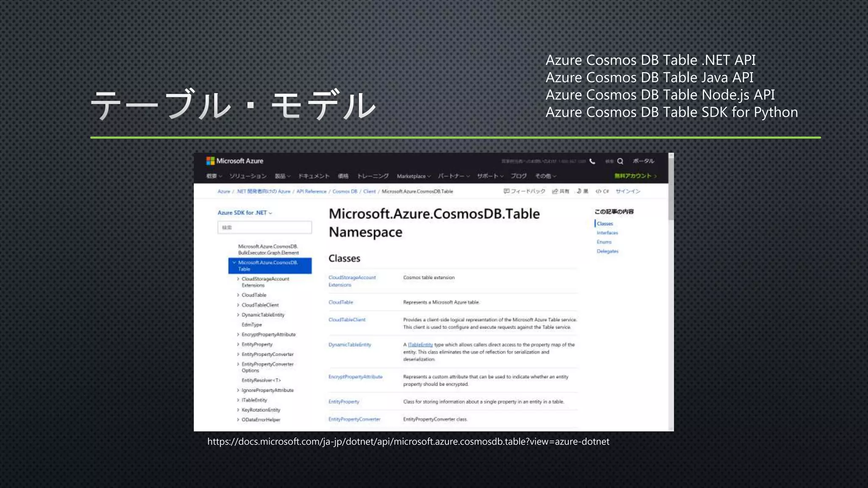This screenshot has height=488, width=868.
Task: Jump to Interfaces in article contents
Action: 607,233
